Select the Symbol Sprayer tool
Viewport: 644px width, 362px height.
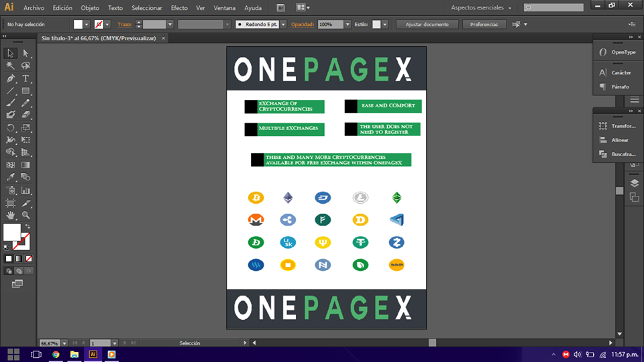(x=10, y=190)
